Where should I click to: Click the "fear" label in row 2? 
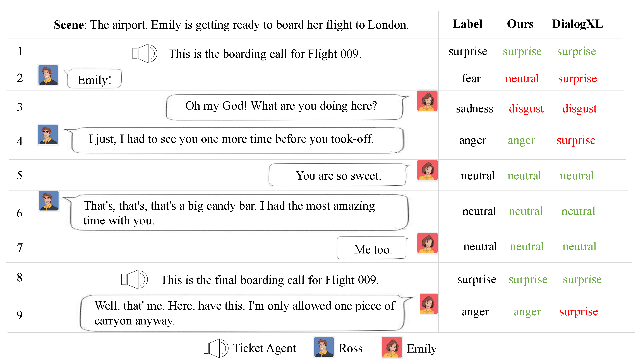click(471, 79)
